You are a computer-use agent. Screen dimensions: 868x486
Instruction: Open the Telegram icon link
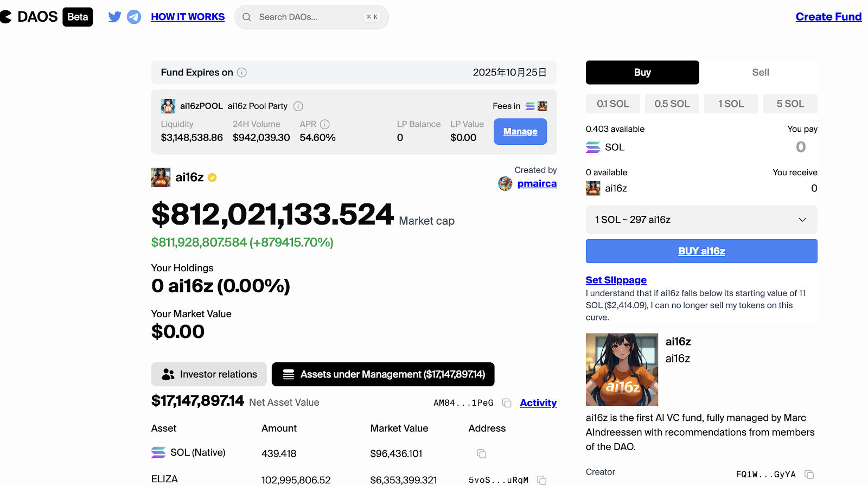134,17
